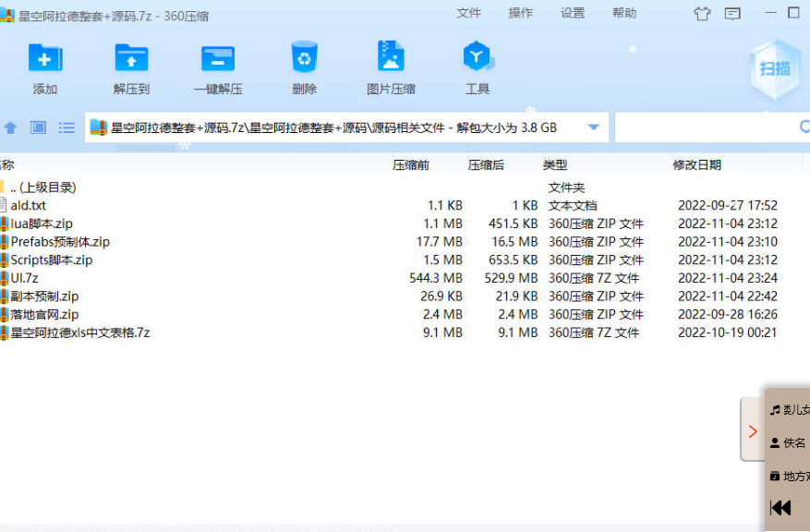Expand the address path dropdown arrow

594,127
